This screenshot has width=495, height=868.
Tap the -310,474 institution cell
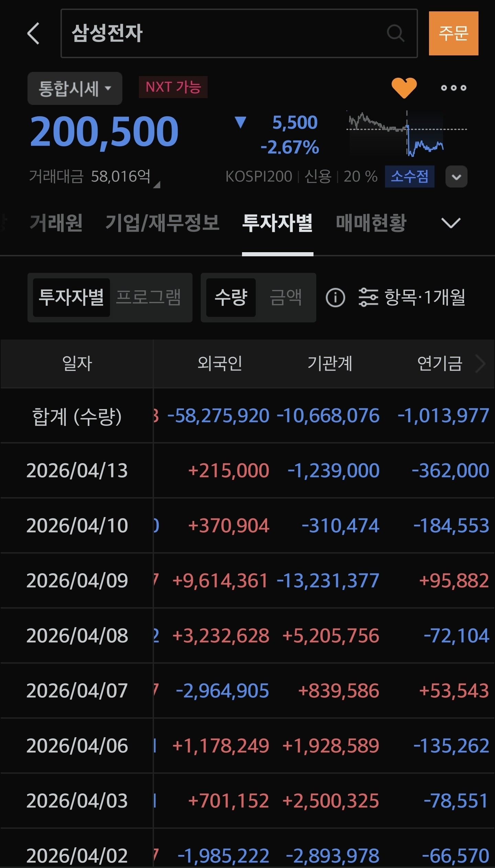(x=341, y=526)
